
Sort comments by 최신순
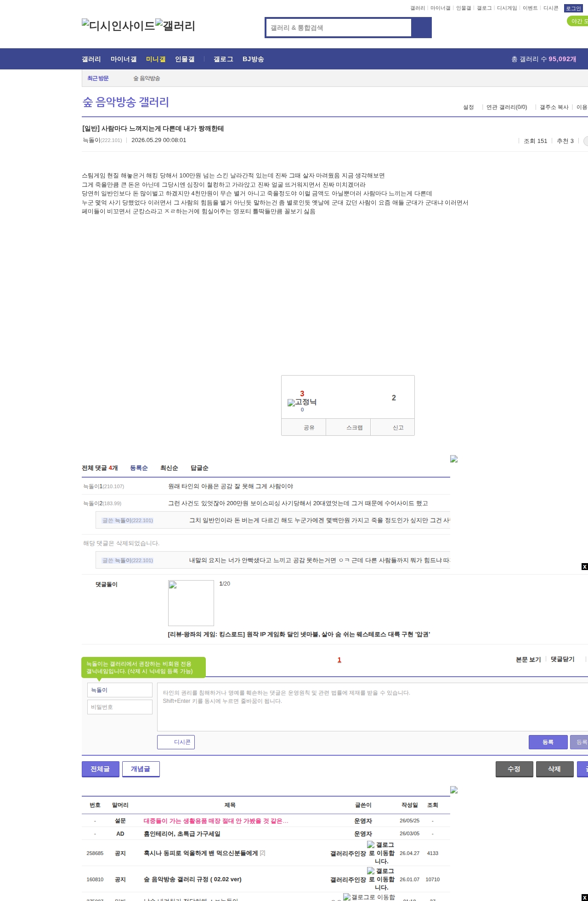(169, 468)
